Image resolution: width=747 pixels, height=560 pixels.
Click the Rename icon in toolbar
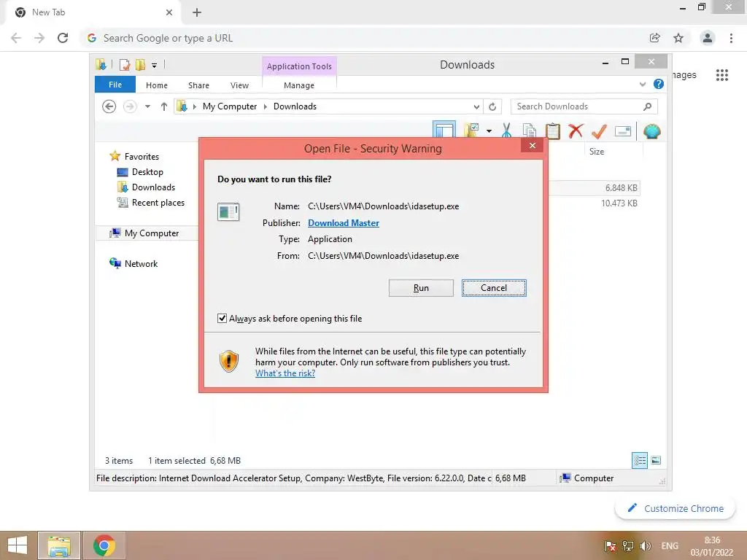(623, 131)
